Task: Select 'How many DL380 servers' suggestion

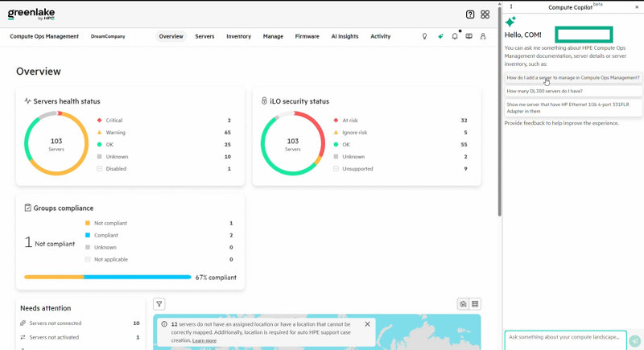Action: [573, 91]
